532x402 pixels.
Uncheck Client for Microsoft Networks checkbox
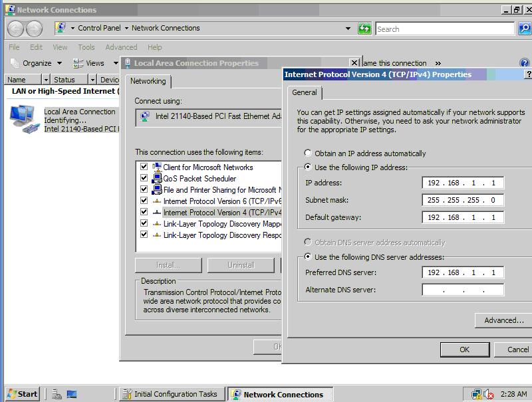144,167
